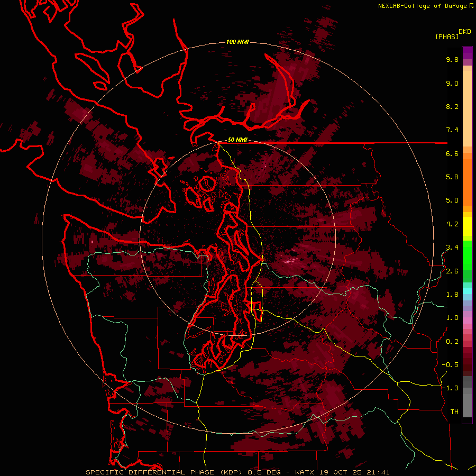The image size is (476, 476).
Task: Click the 7.4 legend value
Action: point(452,130)
